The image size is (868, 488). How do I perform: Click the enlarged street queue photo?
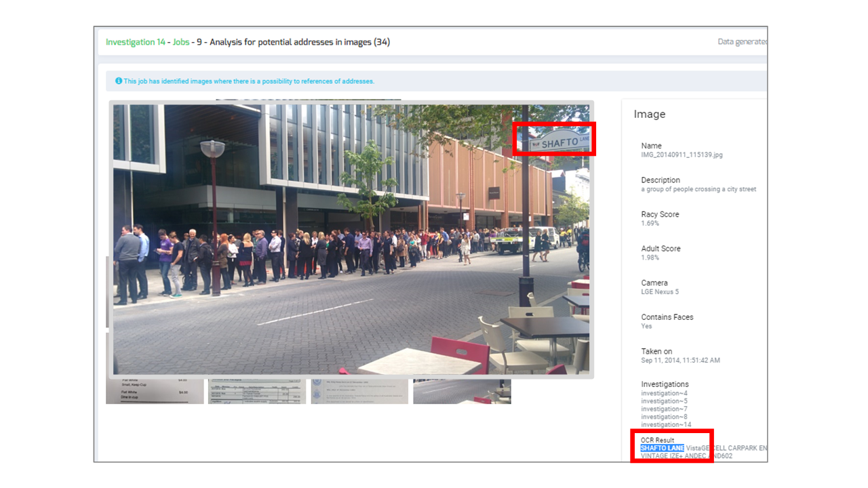[351, 239]
